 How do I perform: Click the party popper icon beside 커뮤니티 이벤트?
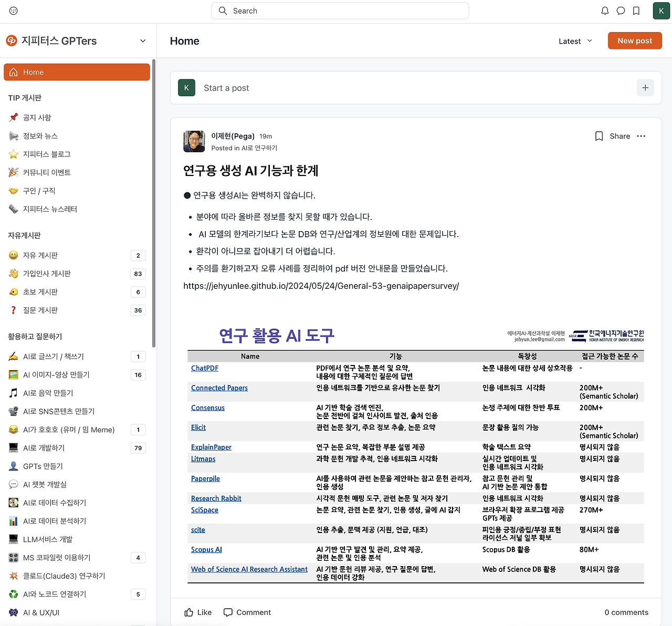14,172
